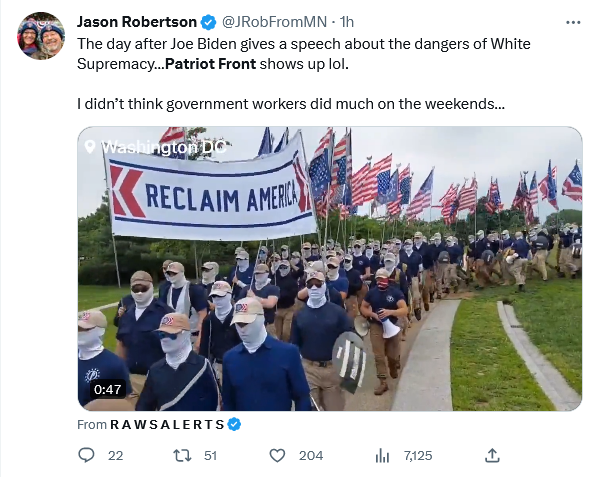Screen dimensions: 598x477
Task: Click the 51 reposts count
Action: pos(210,456)
